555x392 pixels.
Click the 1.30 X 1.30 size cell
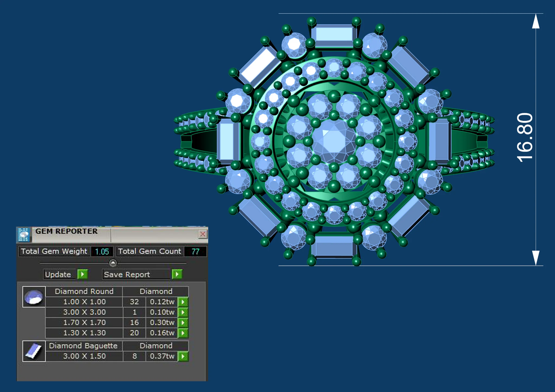click(84, 333)
